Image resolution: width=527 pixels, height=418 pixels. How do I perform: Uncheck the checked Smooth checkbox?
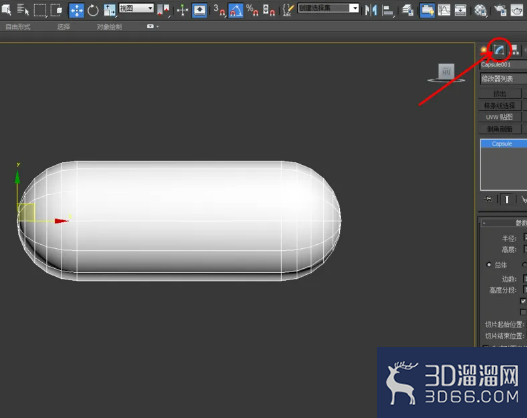tap(523, 301)
